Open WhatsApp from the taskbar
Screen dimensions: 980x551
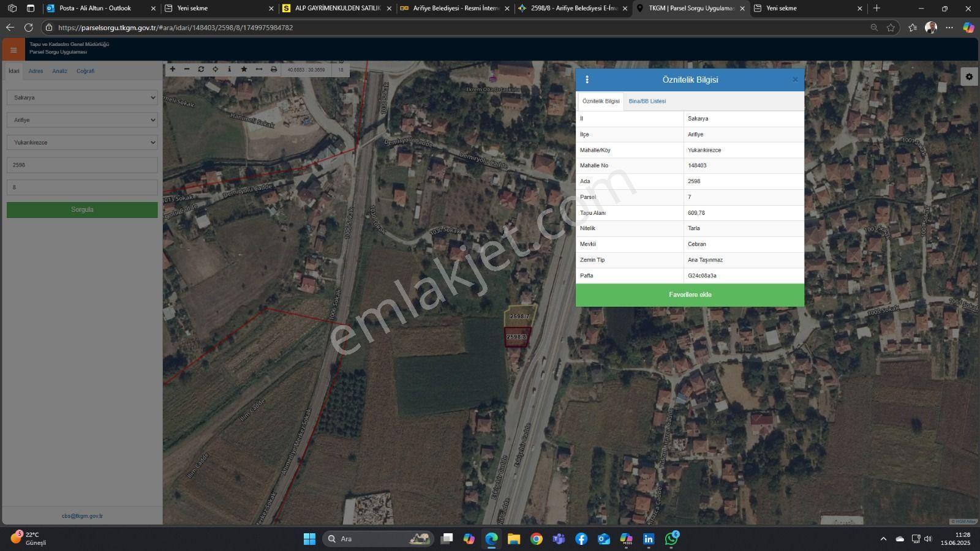point(671,539)
